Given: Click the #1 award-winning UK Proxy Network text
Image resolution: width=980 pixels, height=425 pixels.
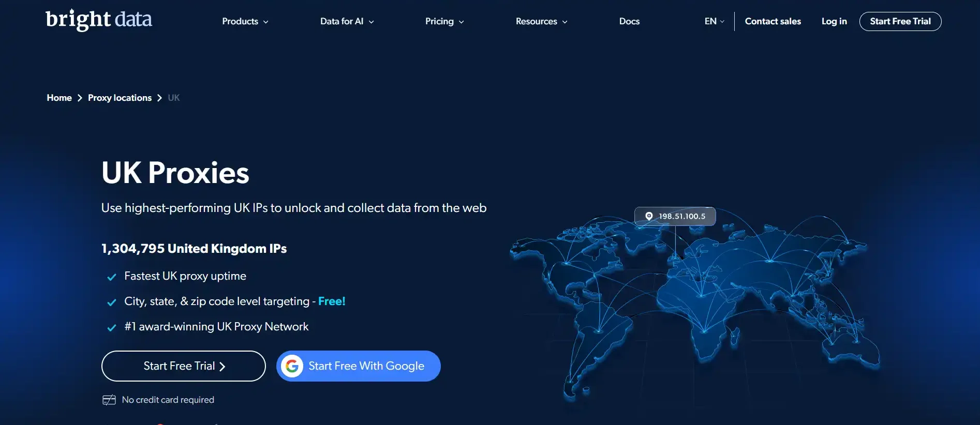Looking at the screenshot, I should click(x=216, y=327).
